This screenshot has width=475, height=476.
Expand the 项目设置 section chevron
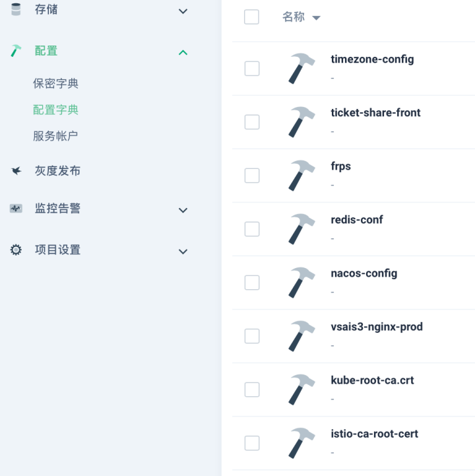(183, 252)
